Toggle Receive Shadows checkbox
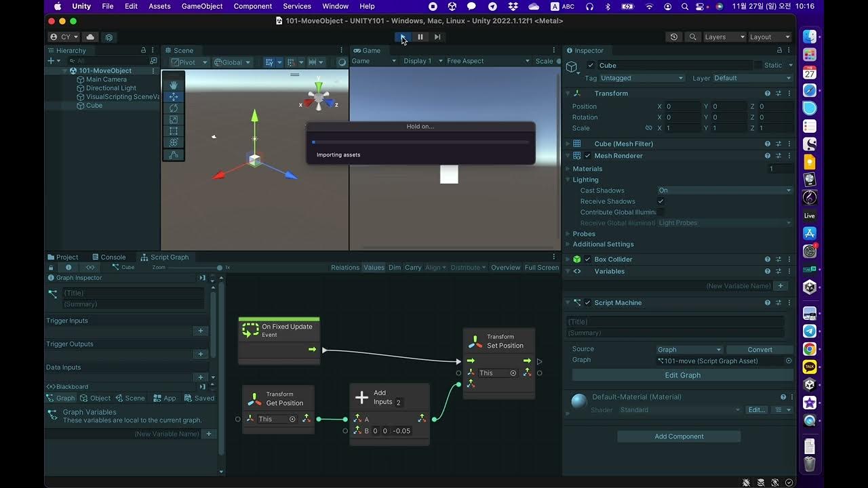The height and width of the screenshot is (488, 868). 660,201
